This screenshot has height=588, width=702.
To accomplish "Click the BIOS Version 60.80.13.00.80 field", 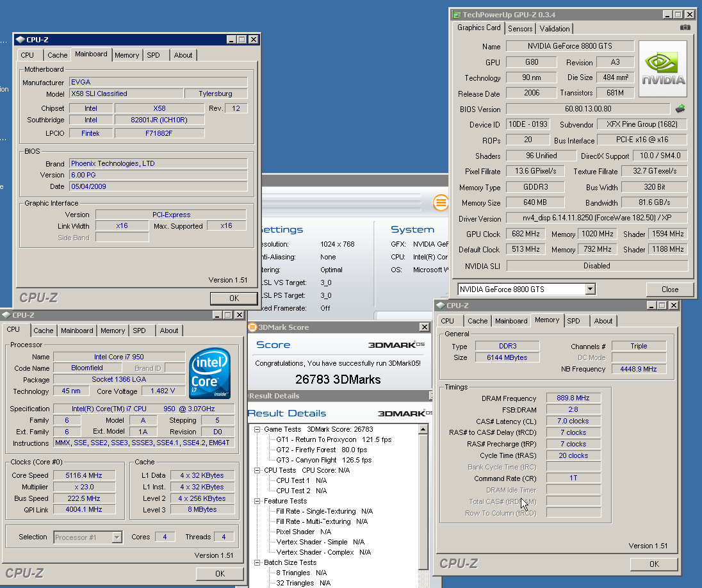I will [588, 109].
